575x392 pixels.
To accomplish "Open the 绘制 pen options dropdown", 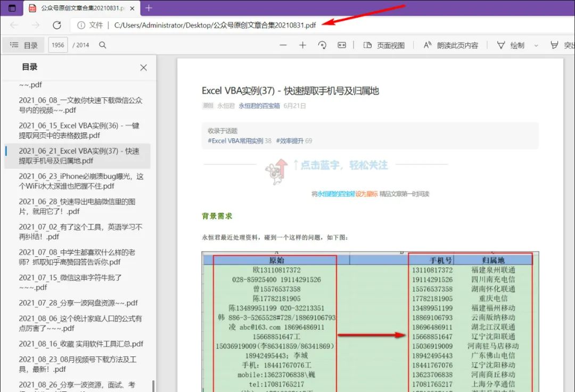I will click(x=535, y=45).
